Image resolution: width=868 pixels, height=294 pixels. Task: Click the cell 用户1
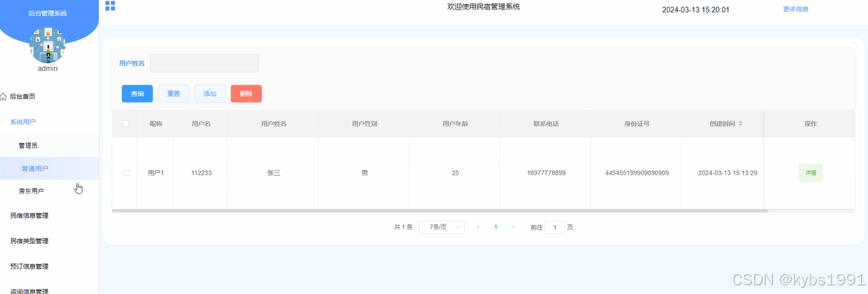tap(156, 173)
